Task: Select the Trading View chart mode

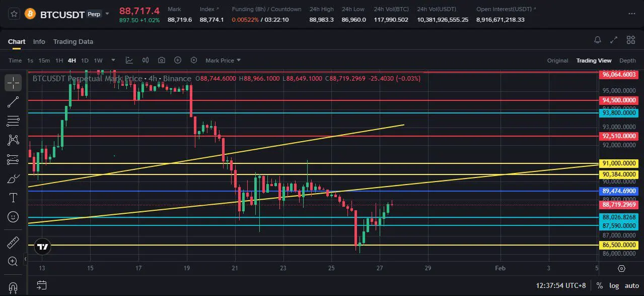Action: [594, 61]
